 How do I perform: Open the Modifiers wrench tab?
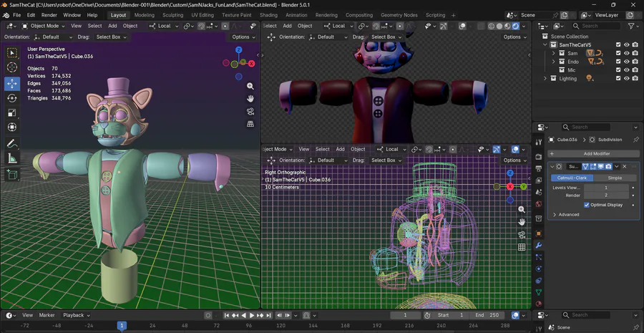point(538,246)
